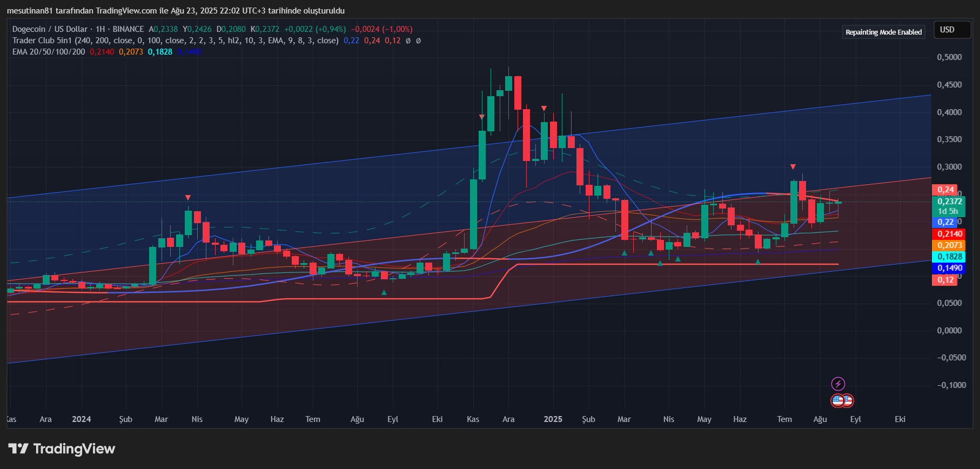
Task: Click the cyan 0,1828 EMA price label
Action: pyautogui.click(x=949, y=257)
